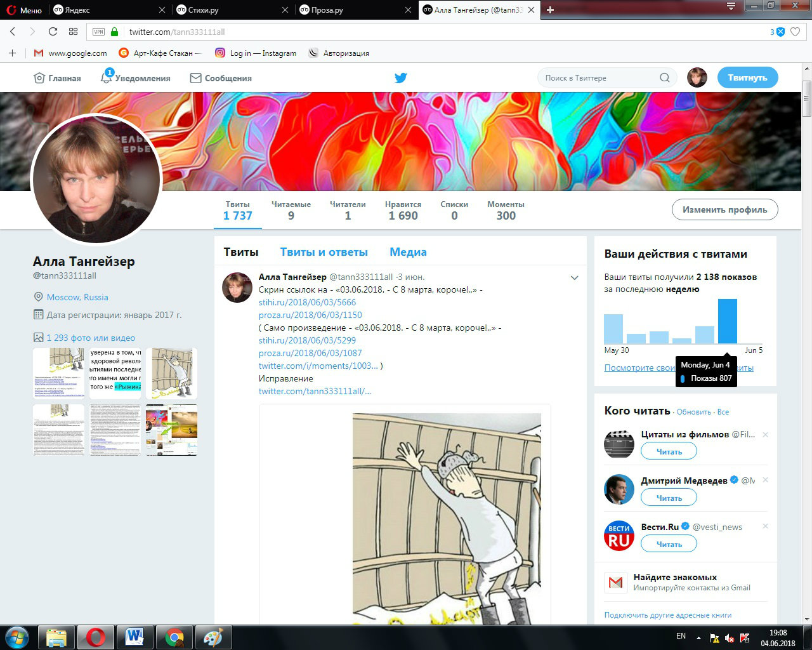Click the EN language indicator
The height and width of the screenshot is (650, 812).
pos(681,636)
